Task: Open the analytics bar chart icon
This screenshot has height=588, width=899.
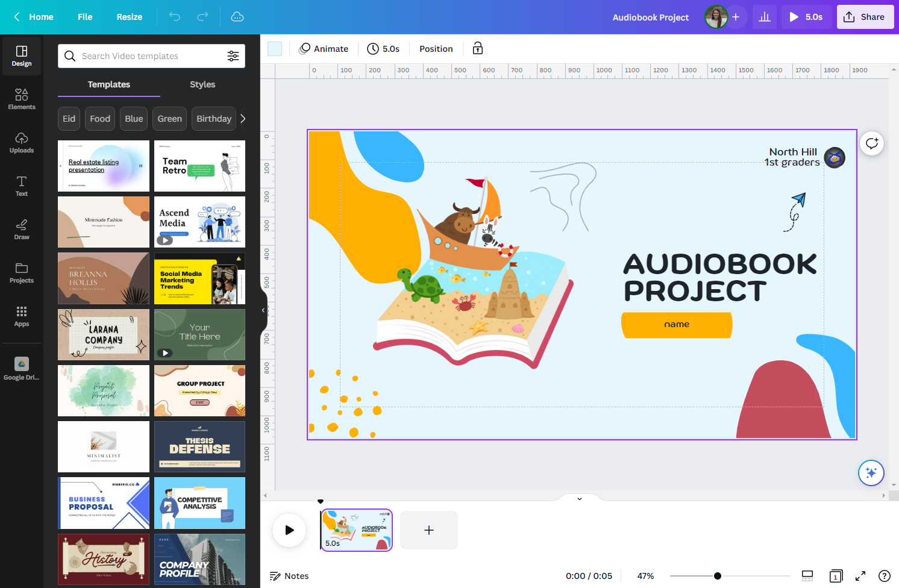Action: (765, 17)
